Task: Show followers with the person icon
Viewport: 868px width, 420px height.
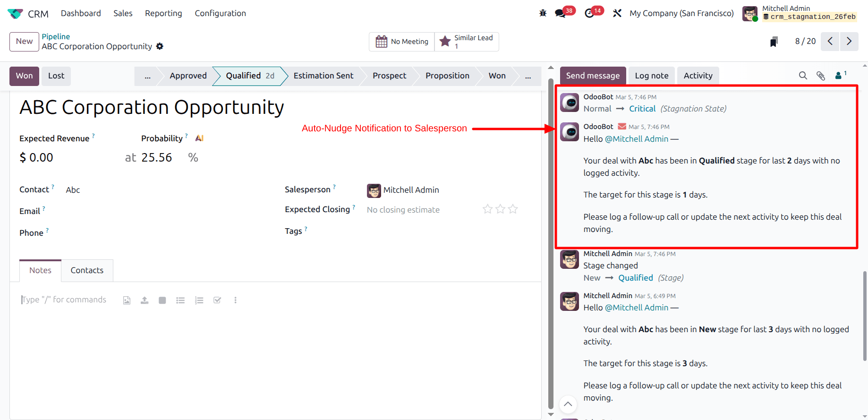Action: coord(840,75)
